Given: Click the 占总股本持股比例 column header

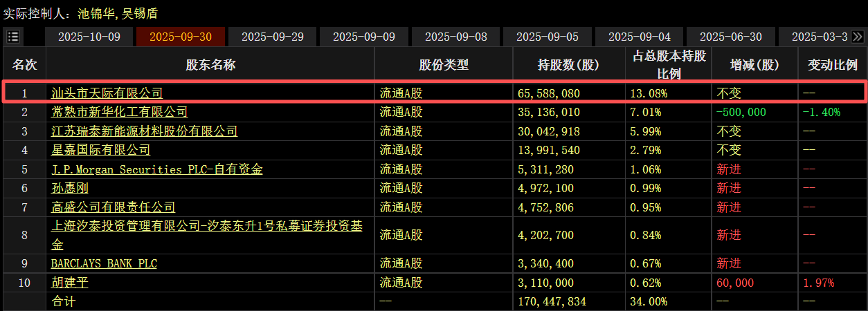Looking at the screenshot, I should pos(668,64).
